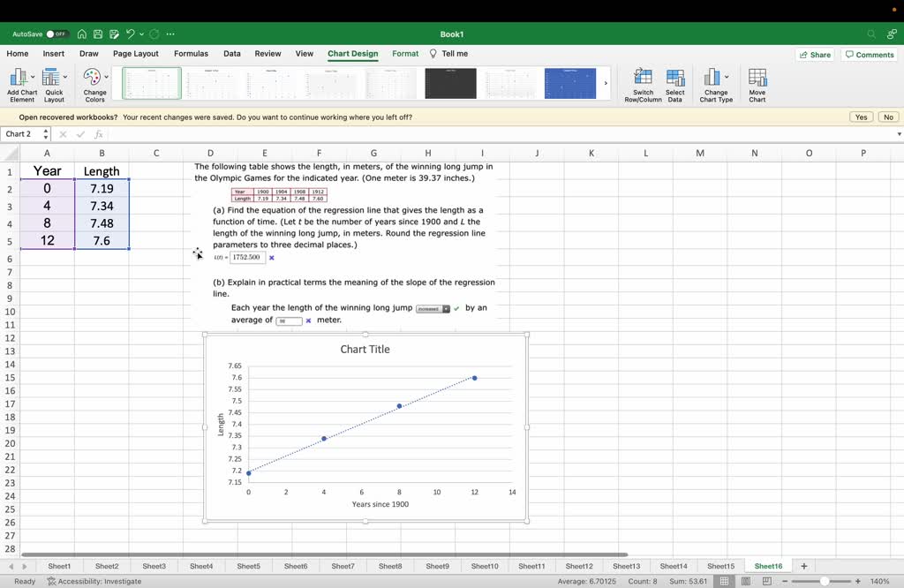Viewport: 904px width, 588px height.
Task: Switch to the Insert ribbon tab
Action: 54,54
